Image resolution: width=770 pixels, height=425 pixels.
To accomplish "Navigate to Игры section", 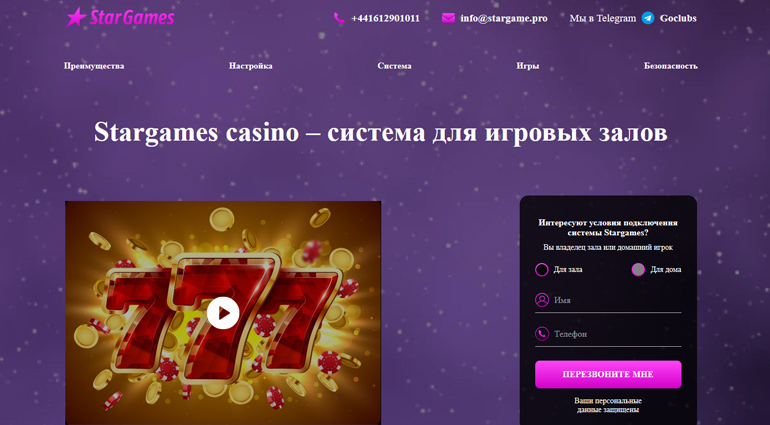I will 527,66.
